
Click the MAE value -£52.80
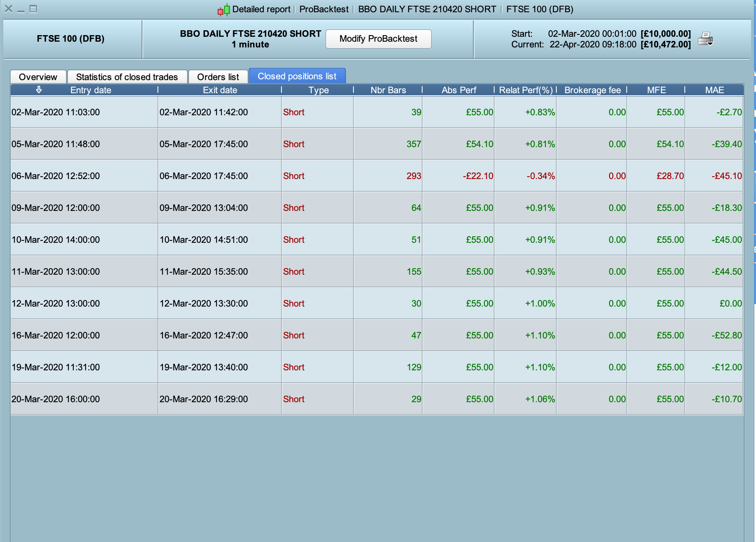pos(727,335)
